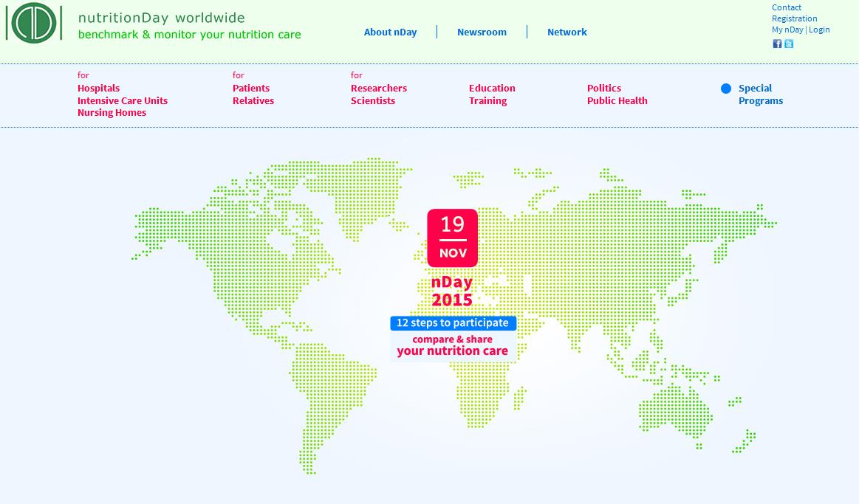Screen dimensions: 859x504
Task: Open the Twitter icon link
Action: click(x=789, y=44)
